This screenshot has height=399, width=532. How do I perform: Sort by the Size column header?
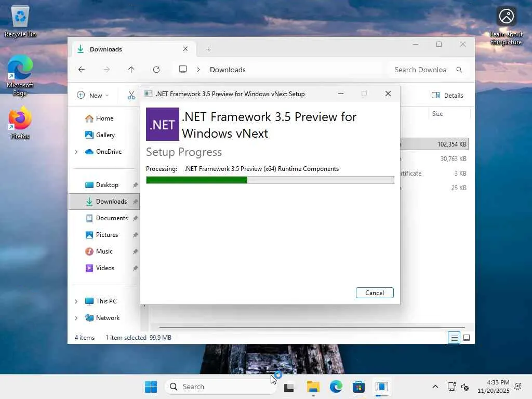(x=437, y=114)
